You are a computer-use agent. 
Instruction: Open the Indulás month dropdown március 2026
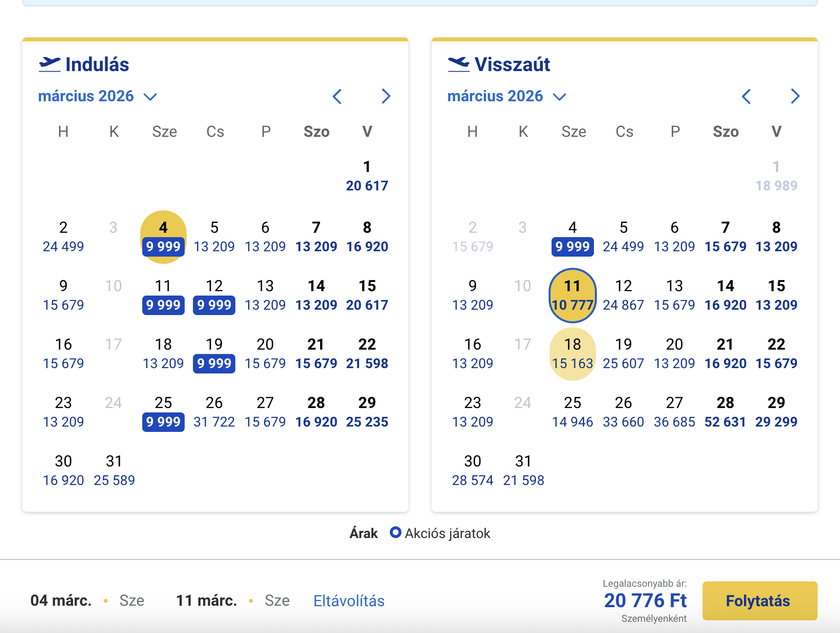coord(97,96)
